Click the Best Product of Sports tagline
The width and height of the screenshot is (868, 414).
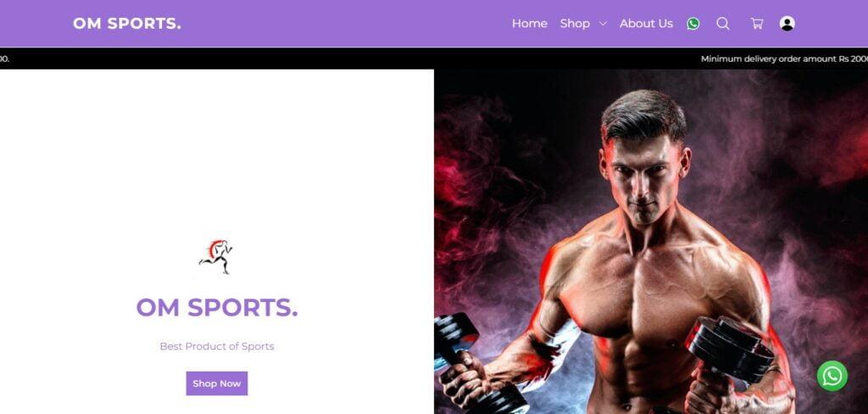(216, 346)
